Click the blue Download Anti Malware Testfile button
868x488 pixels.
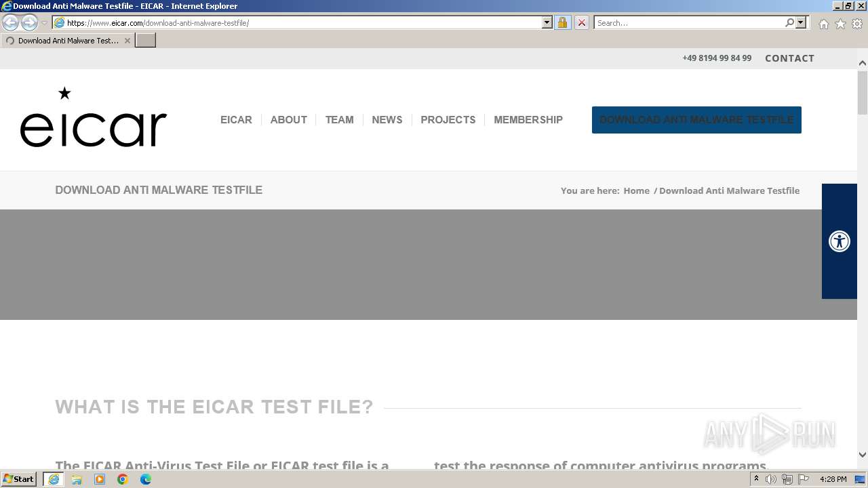tap(696, 120)
